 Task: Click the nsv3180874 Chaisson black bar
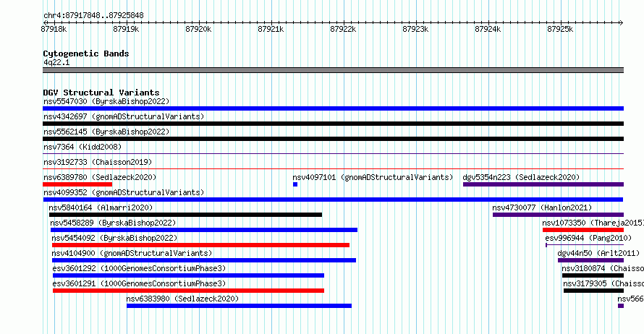pyautogui.click(x=593, y=275)
